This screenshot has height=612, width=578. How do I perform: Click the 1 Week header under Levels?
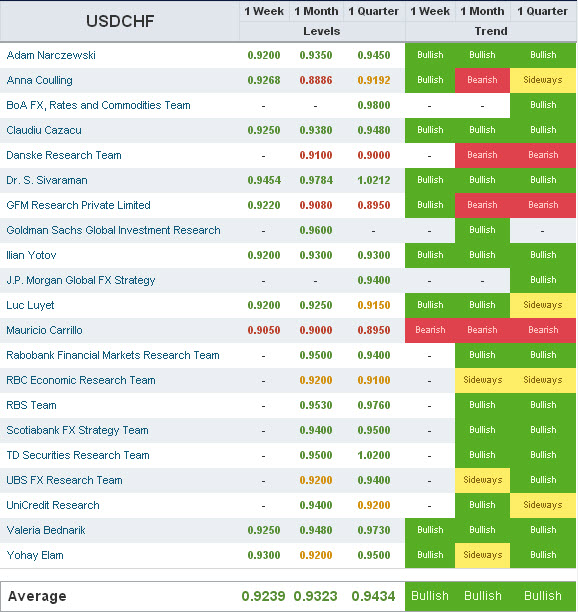tap(264, 11)
